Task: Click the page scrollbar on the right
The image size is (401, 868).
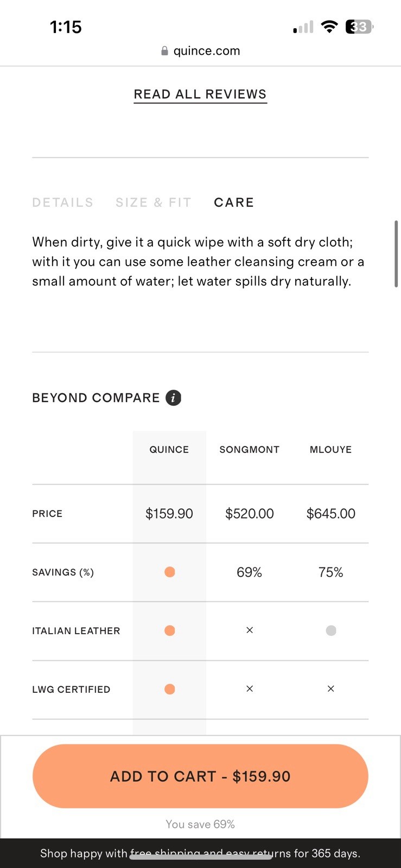Action: click(x=396, y=253)
